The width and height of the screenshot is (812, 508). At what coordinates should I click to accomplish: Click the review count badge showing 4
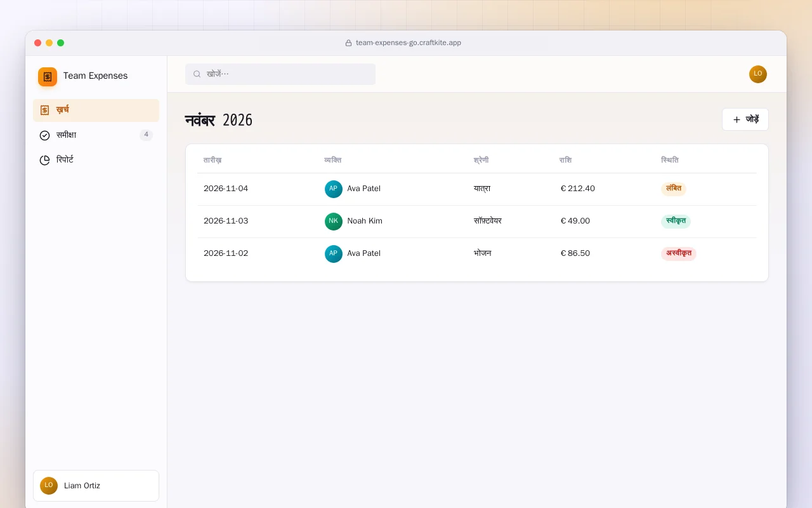pos(146,135)
